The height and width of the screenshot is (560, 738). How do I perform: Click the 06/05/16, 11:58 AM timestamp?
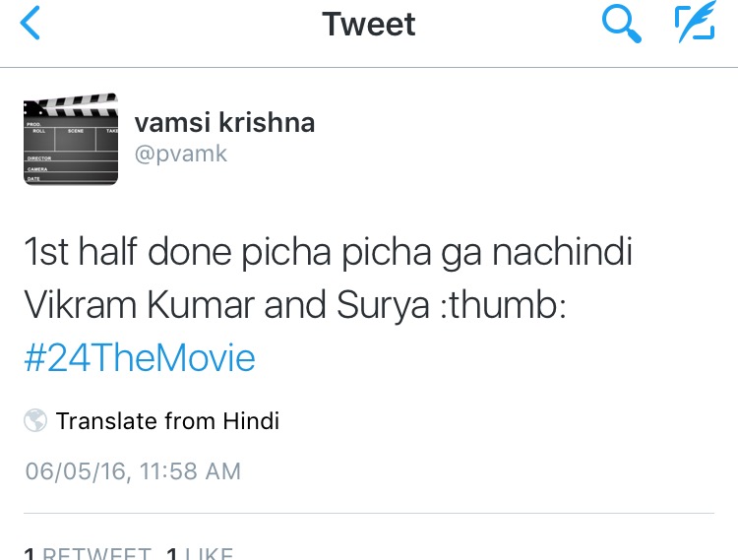(133, 471)
